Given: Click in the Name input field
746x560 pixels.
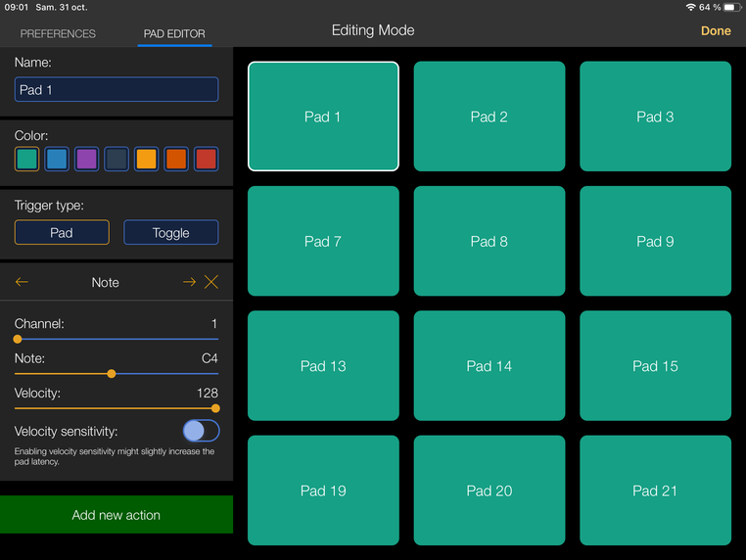Looking at the screenshot, I should (117, 90).
